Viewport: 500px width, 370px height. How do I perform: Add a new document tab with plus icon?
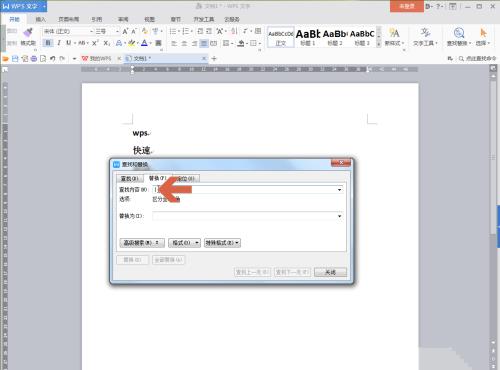[214, 59]
